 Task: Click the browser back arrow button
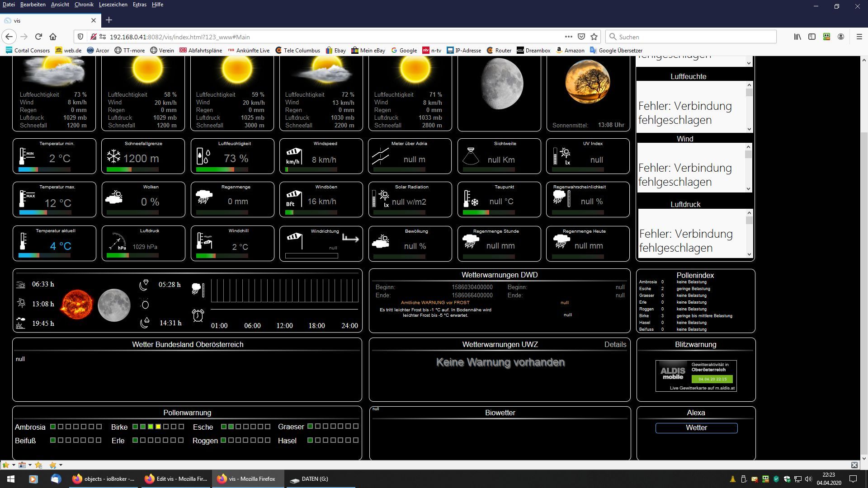tap(9, 37)
